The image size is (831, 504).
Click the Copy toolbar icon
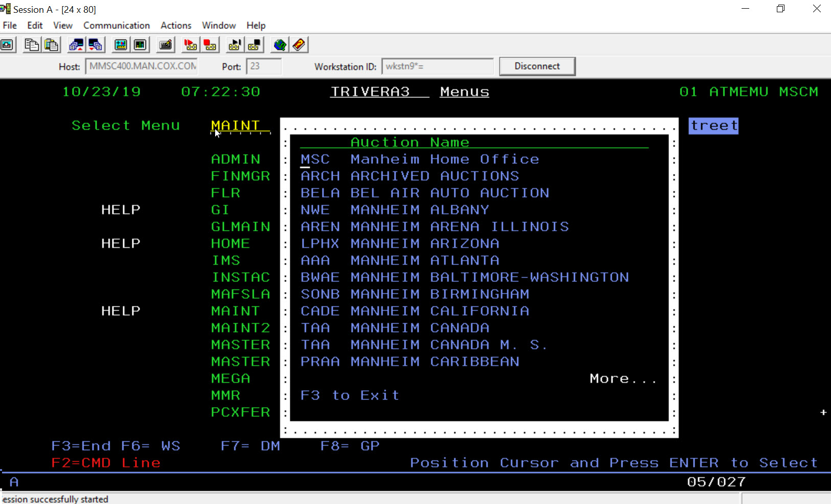32,45
